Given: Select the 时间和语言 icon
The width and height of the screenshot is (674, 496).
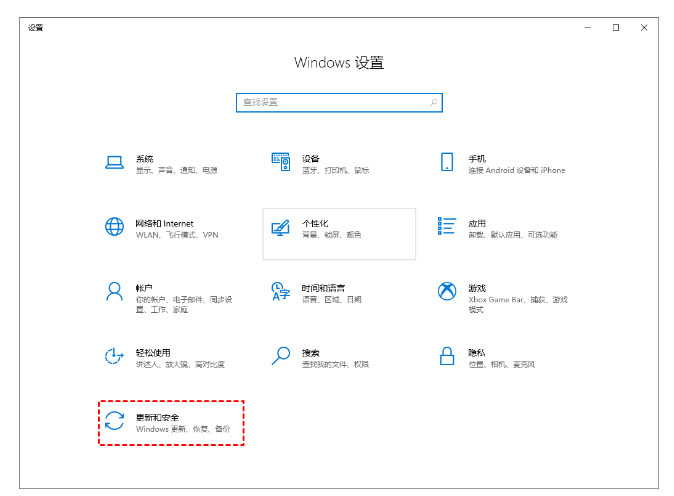Looking at the screenshot, I should pos(281,291).
